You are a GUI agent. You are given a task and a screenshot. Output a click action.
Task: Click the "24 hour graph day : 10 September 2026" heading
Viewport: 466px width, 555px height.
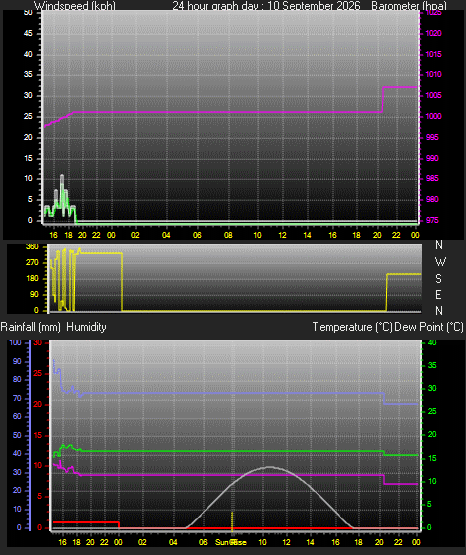[266, 6]
